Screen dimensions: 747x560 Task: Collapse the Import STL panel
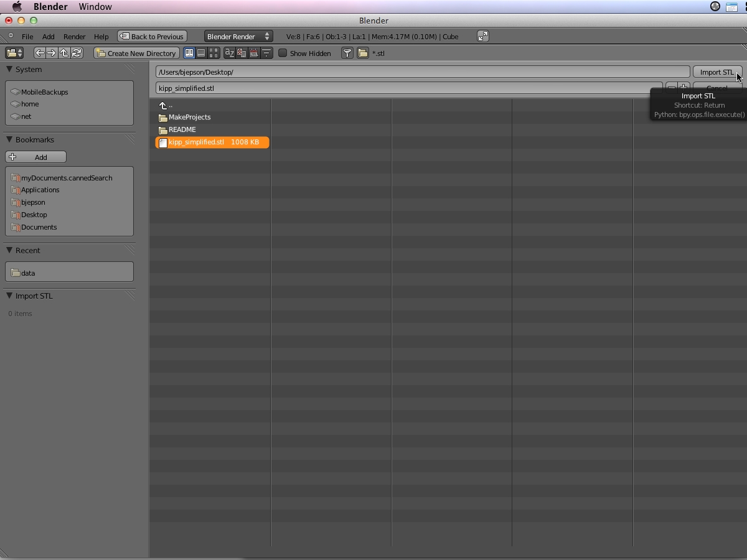point(9,296)
